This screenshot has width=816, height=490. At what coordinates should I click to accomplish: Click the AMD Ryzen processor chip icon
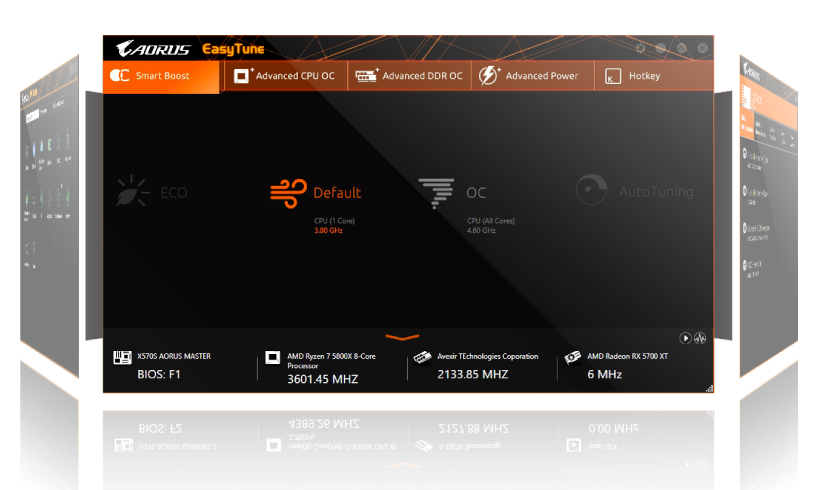point(272,357)
